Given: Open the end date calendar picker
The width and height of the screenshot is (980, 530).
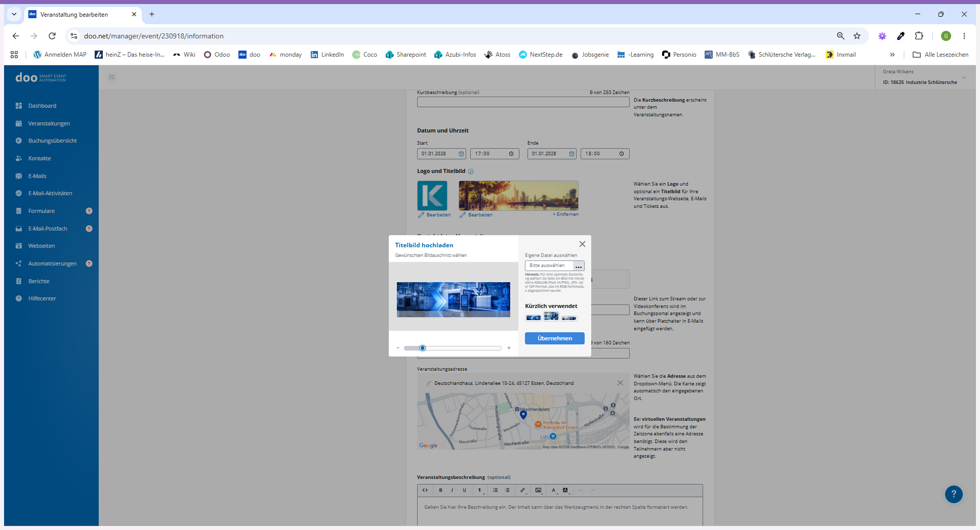Looking at the screenshot, I should [x=571, y=154].
